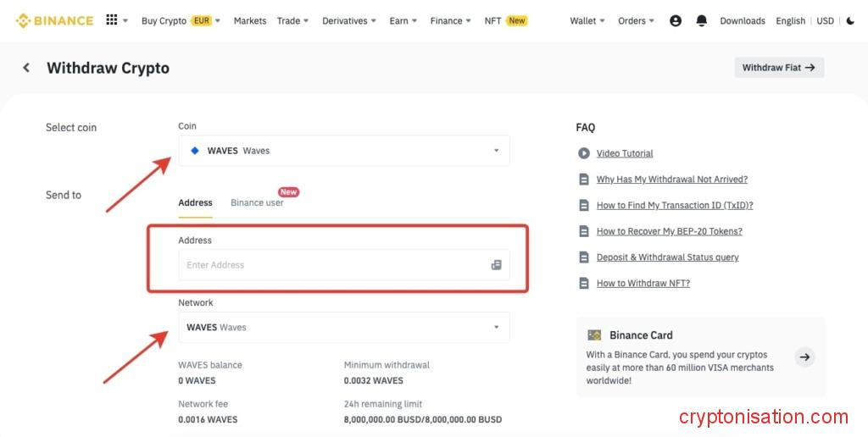
Task: Click the Binance logo
Action: (x=54, y=20)
